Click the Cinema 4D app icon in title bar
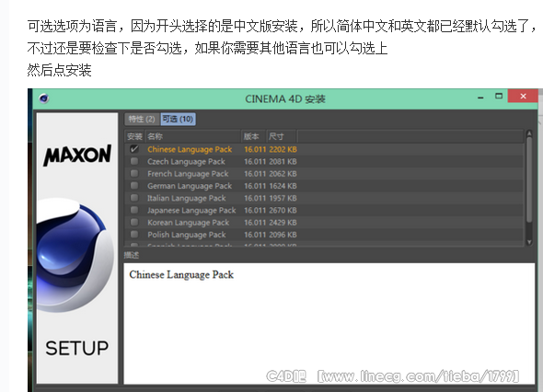The image size is (543, 392). [x=43, y=98]
